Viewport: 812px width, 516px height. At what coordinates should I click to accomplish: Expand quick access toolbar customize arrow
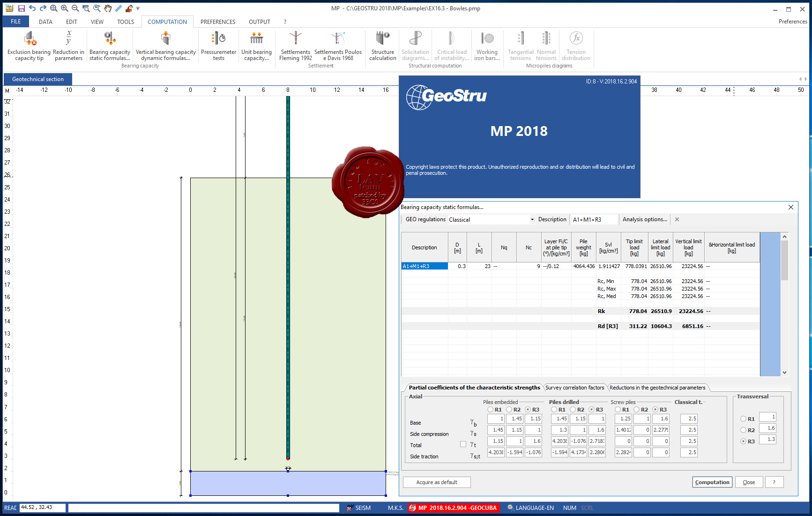point(138,8)
